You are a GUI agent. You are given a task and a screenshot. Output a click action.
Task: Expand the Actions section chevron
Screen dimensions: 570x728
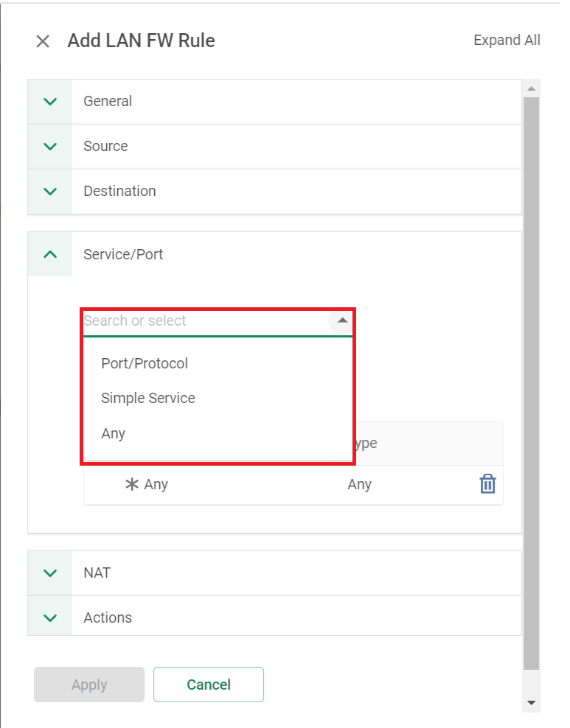click(x=50, y=618)
